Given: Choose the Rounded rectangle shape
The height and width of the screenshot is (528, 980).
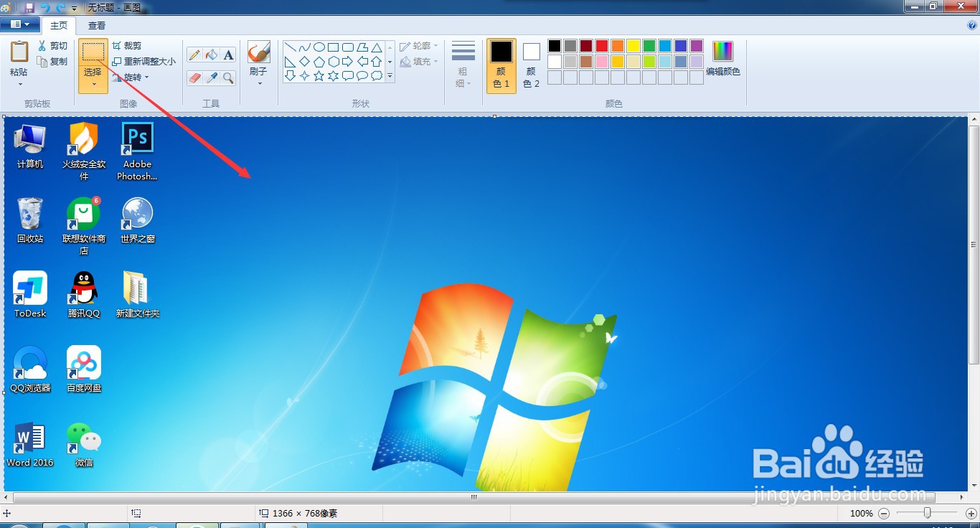Looking at the screenshot, I should pos(348,48).
